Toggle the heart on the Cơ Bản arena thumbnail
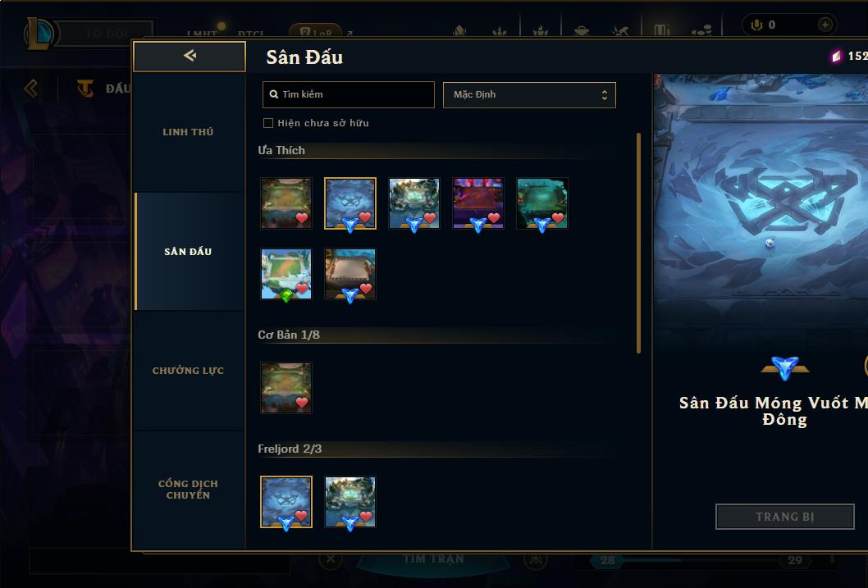This screenshot has height=588, width=868. click(302, 403)
